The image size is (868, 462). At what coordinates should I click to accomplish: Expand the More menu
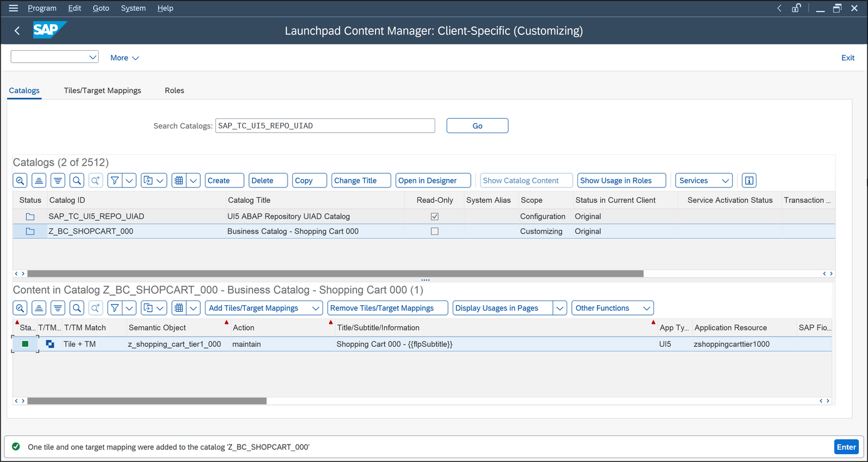click(x=125, y=58)
